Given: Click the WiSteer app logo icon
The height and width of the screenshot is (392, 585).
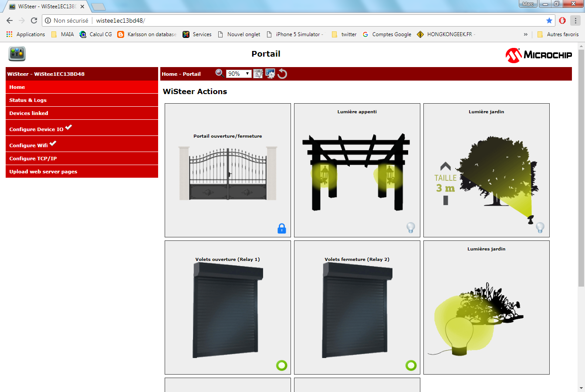Looking at the screenshot, I should pos(17,54).
